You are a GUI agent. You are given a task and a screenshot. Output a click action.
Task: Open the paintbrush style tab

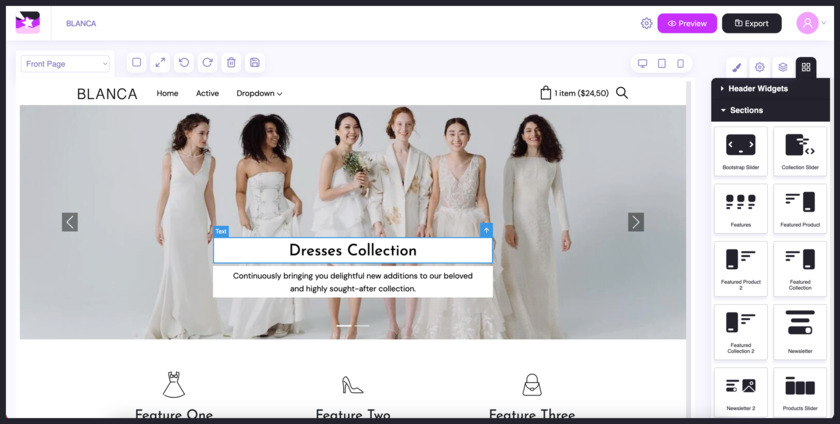coord(736,68)
